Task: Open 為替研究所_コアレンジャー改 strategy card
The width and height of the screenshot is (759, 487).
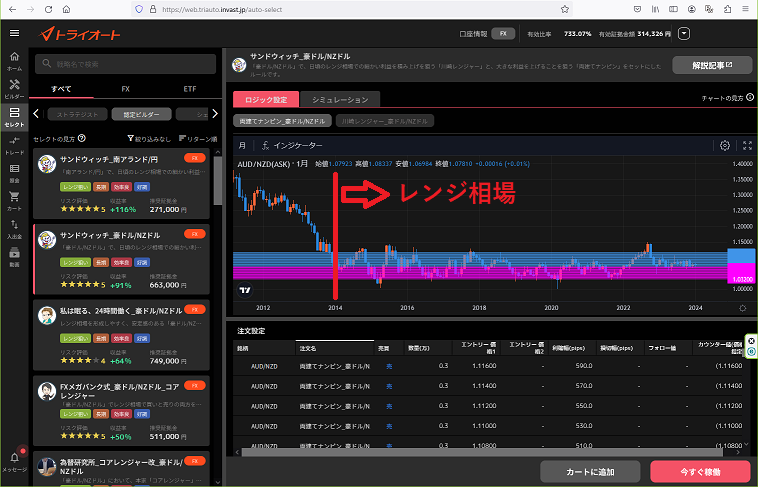Action: click(121, 469)
